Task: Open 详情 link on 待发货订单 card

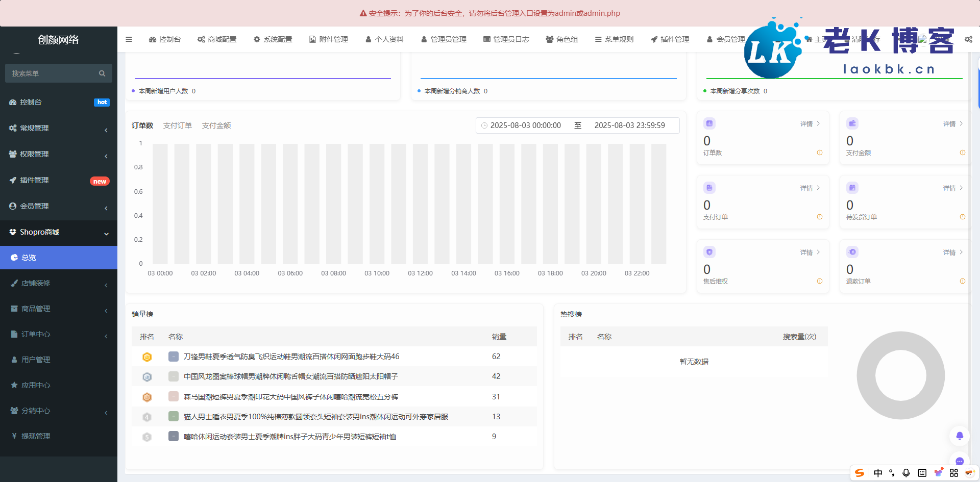Action: pyautogui.click(x=952, y=188)
